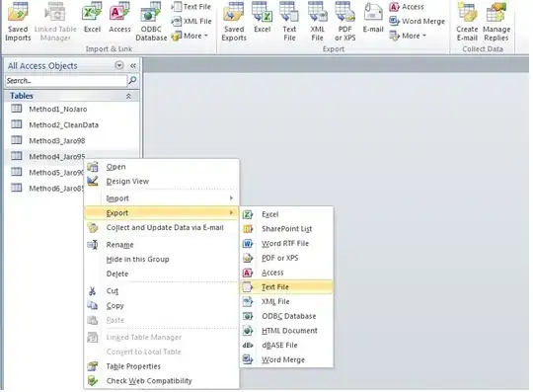
Task: Open Table Properties from context menu
Action: [161, 366]
